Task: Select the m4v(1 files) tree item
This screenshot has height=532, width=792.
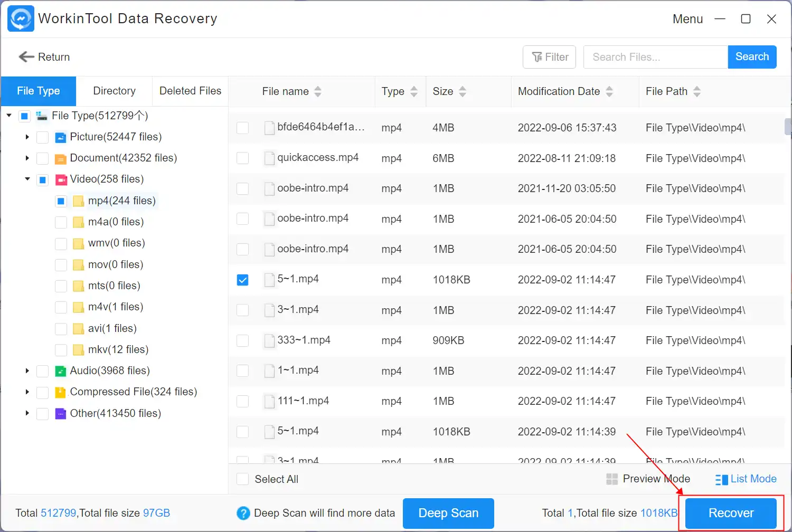Action: [116, 307]
